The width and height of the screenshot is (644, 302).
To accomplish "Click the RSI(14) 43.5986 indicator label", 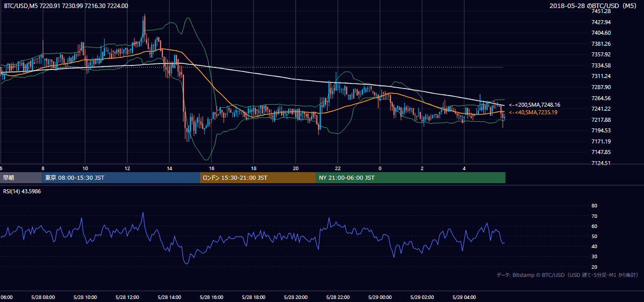I will coord(22,191).
